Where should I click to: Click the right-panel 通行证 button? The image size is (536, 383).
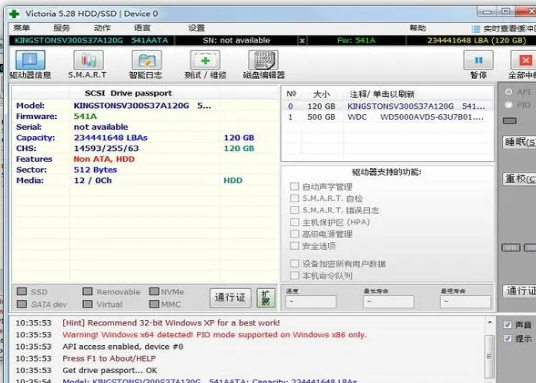coord(520,291)
